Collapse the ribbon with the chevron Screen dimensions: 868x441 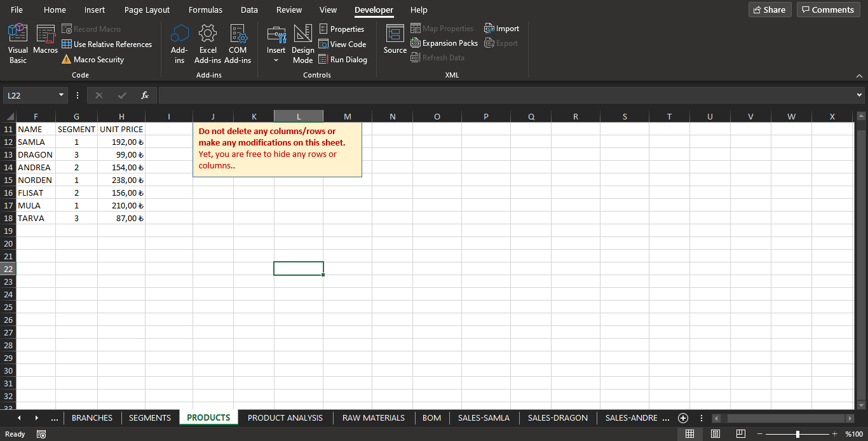pyautogui.click(x=859, y=76)
